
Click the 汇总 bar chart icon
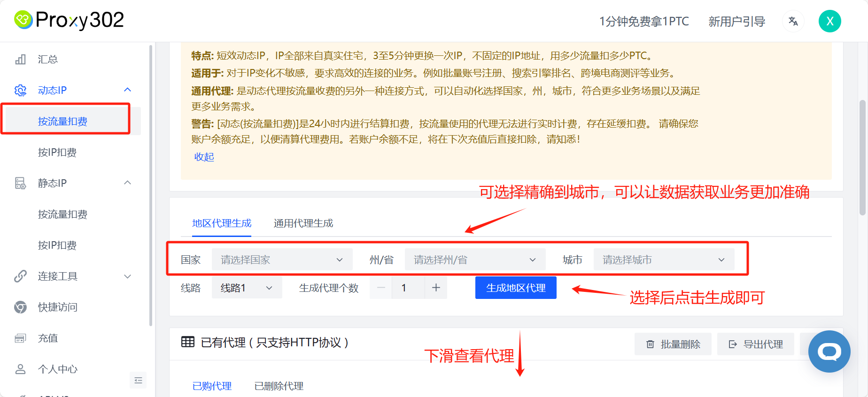[x=20, y=59]
